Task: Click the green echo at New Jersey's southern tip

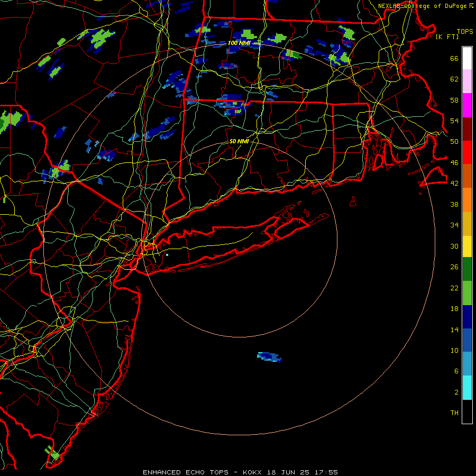Action: click(52, 453)
